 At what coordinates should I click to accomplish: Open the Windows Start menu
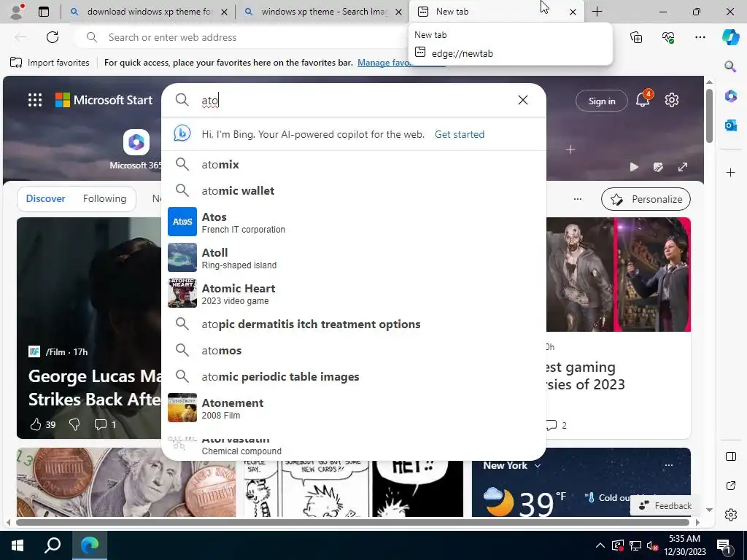pyautogui.click(x=18, y=545)
